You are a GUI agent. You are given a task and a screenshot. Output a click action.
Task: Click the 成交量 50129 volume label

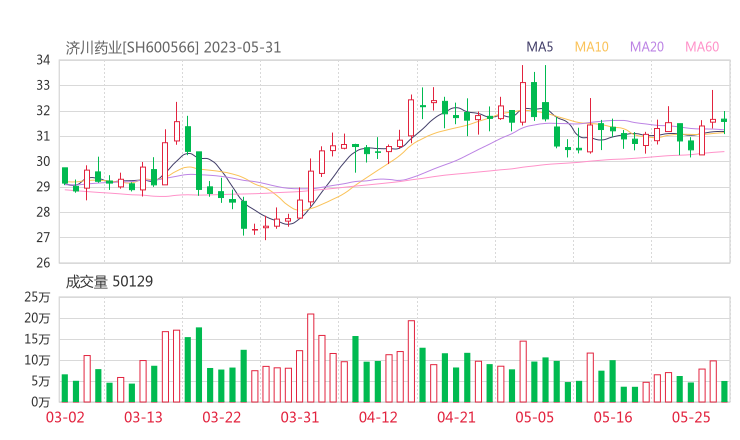(x=109, y=282)
